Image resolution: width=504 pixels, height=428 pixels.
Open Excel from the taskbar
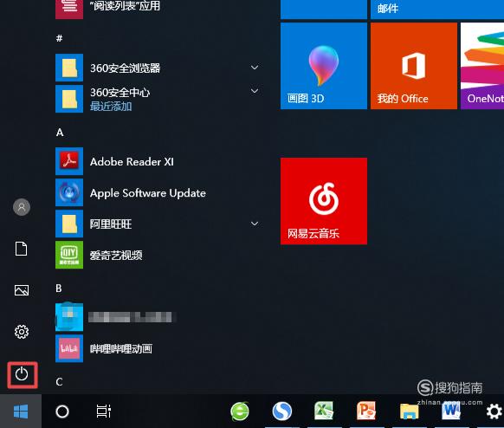click(324, 411)
